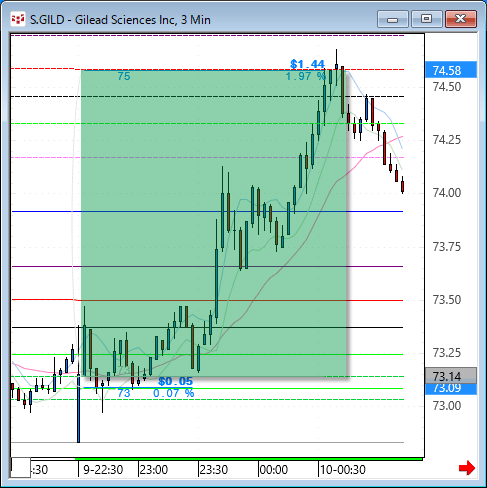Viewport: 487px width, 488px height.
Task: Click the red scroll-right arrow icon
Action: pos(466,468)
